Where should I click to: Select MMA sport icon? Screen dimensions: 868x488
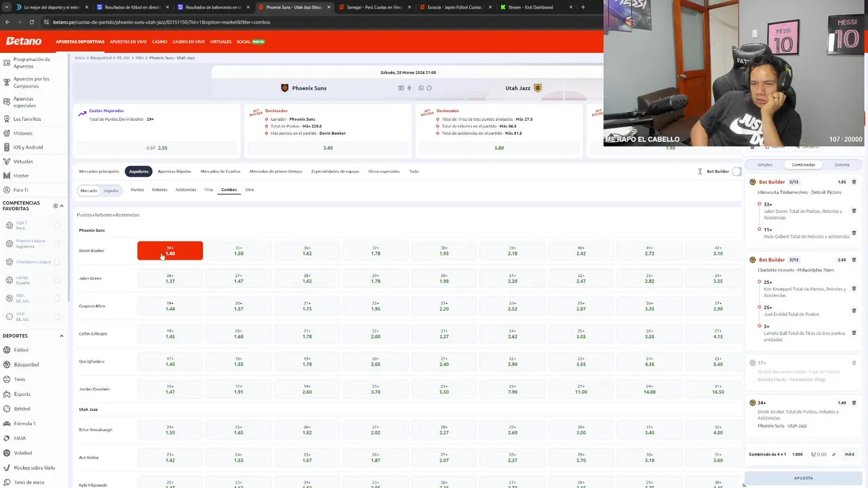[6, 438]
